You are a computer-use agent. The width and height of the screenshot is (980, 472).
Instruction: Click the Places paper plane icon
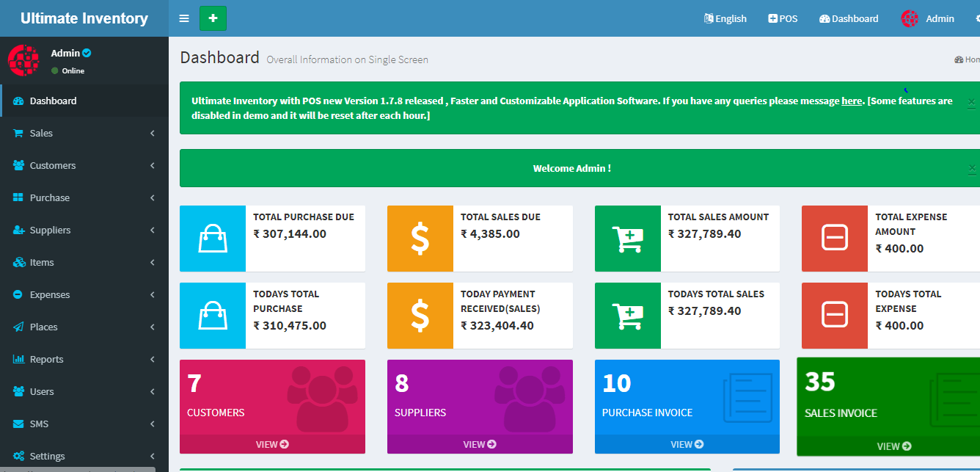click(18, 327)
